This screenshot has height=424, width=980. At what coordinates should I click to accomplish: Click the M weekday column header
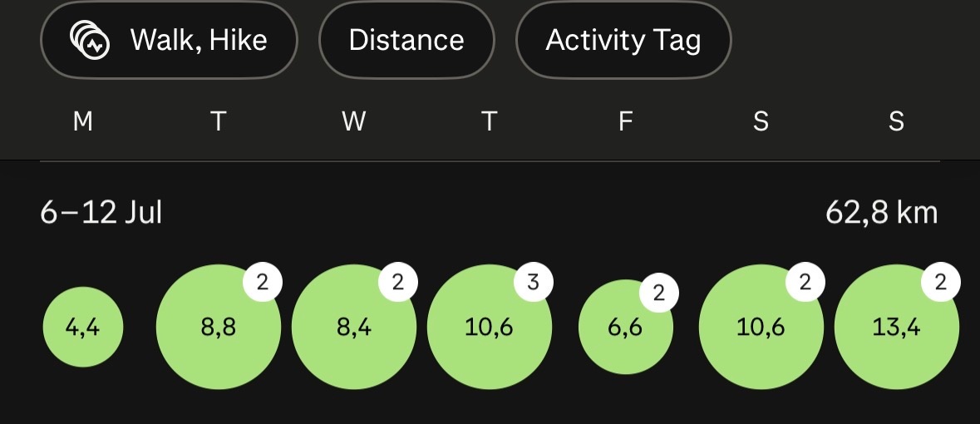[83, 121]
